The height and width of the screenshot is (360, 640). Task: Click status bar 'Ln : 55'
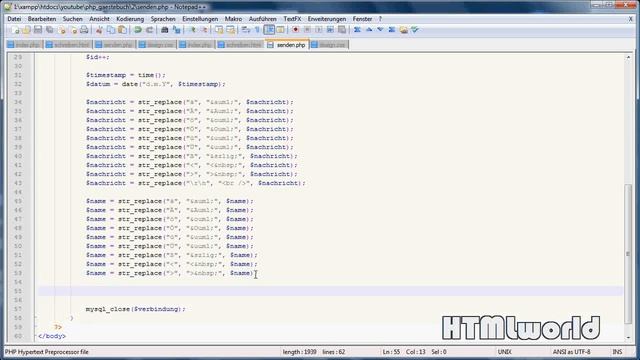coord(391,351)
